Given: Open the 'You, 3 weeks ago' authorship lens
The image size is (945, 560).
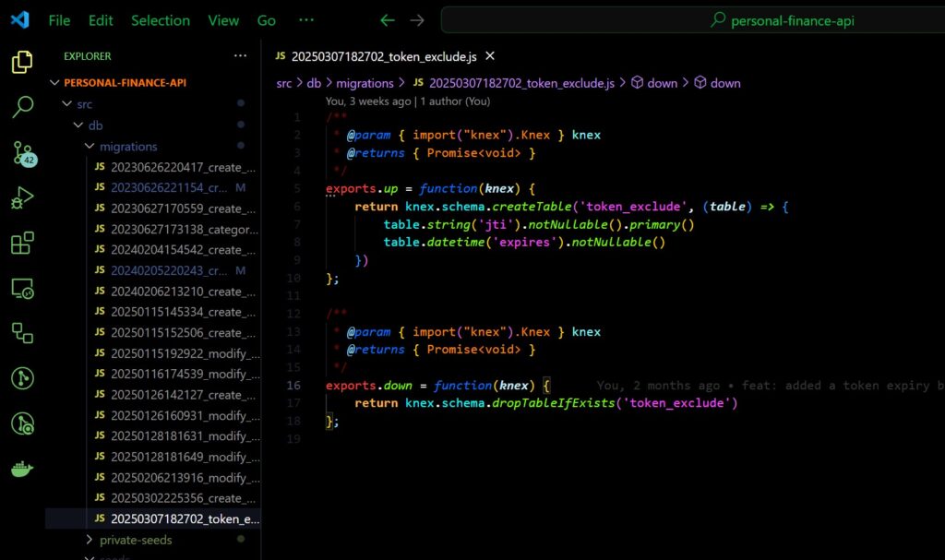Looking at the screenshot, I should [x=408, y=101].
